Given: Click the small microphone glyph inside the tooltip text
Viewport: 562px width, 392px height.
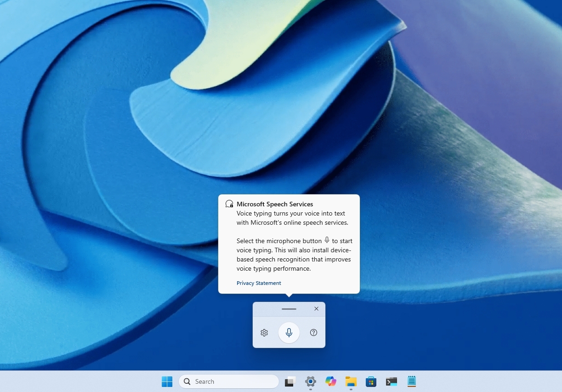Looking at the screenshot, I should click(327, 240).
